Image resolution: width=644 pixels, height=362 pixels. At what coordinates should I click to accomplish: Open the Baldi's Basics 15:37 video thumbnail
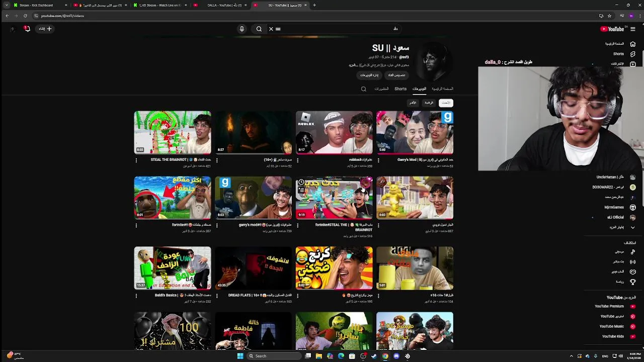(x=173, y=267)
